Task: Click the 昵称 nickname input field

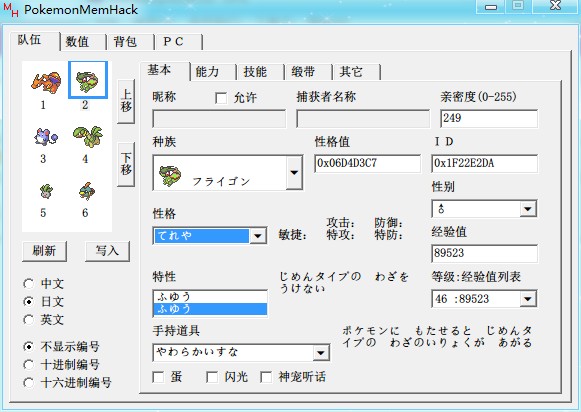Action: [219, 119]
